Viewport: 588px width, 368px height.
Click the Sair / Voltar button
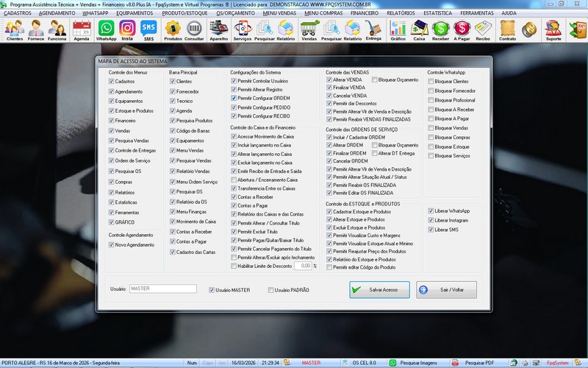(445, 290)
